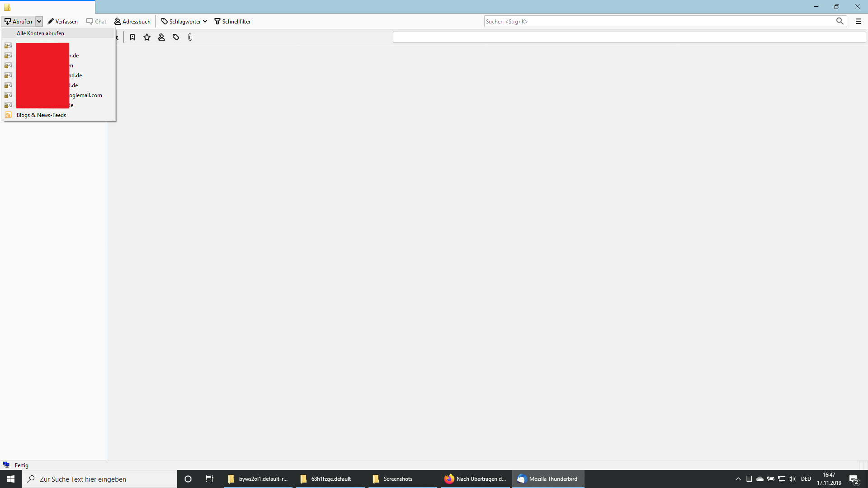Click the quick filter text box
868x488 pixels.
(629, 38)
